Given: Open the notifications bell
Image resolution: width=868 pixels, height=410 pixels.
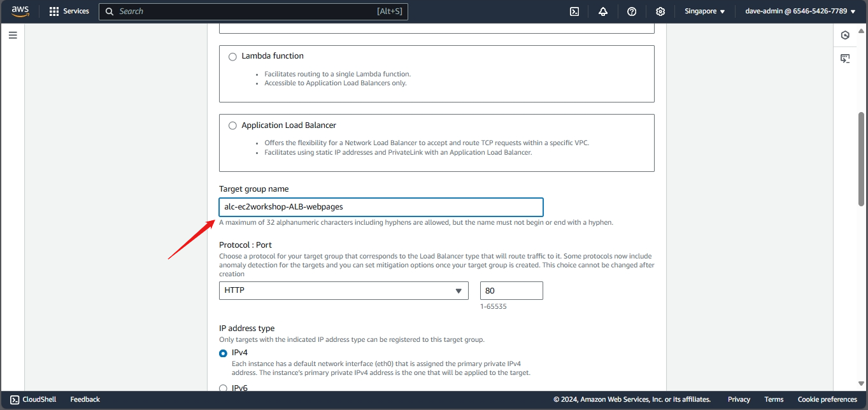Looking at the screenshot, I should [603, 11].
